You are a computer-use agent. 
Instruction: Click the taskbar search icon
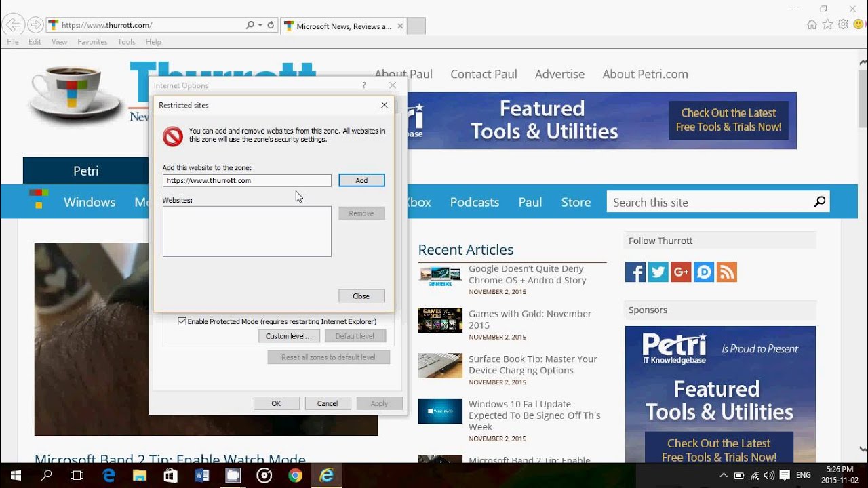pyautogui.click(x=47, y=476)
